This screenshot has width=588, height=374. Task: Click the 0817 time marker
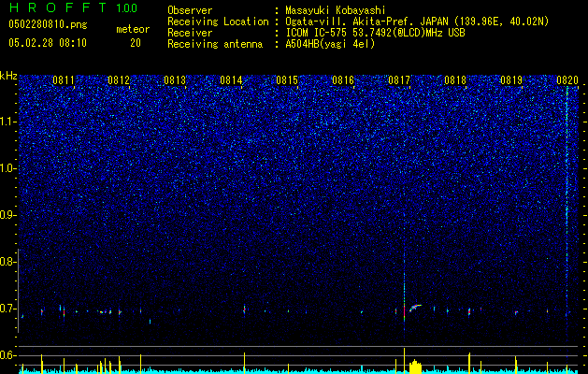(399, 79)
